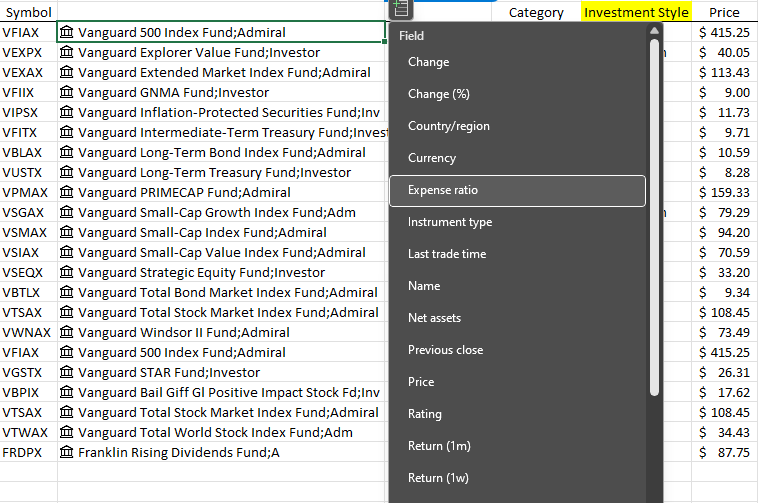This screenshot has width=758, height=503.
Task: Click fund icon beside Vanguard Explorer Value Fund
Action: [66, 52]
